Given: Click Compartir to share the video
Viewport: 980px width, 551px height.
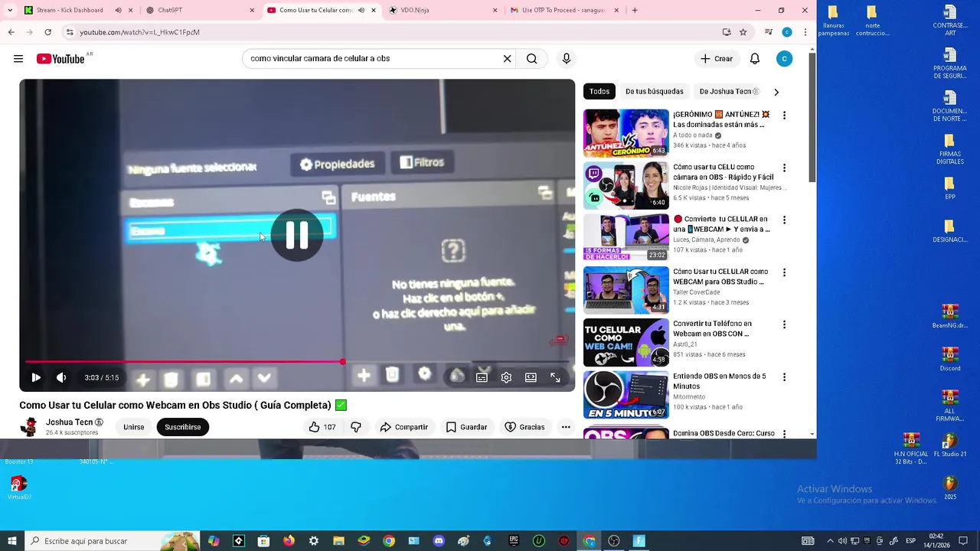Looking at the screenshot, I should [x=403, y=427].
